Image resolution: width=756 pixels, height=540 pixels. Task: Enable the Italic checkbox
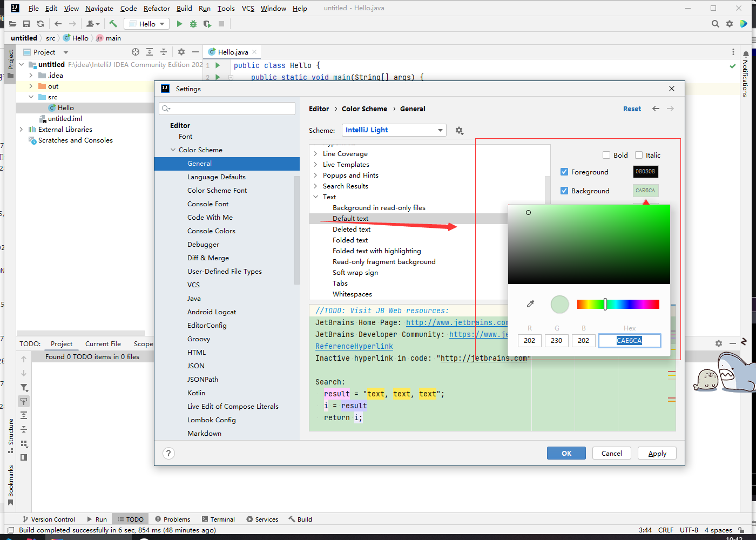pos(639,155)
